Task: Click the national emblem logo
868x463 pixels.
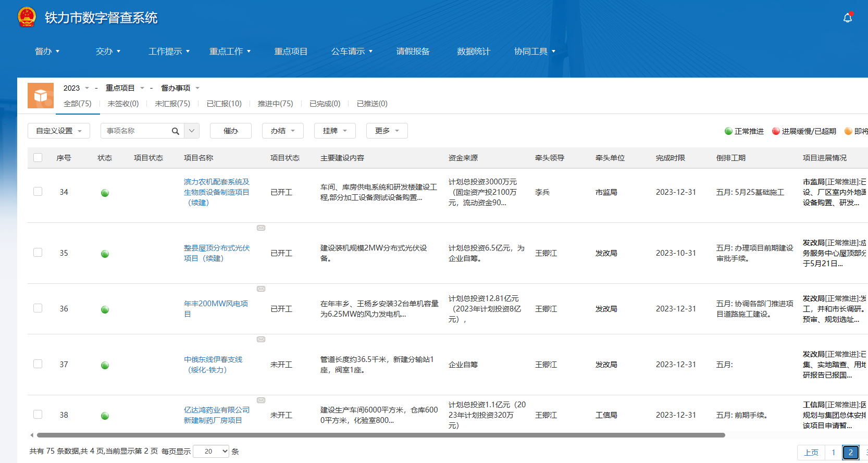Action: click(x=27, y=17)
